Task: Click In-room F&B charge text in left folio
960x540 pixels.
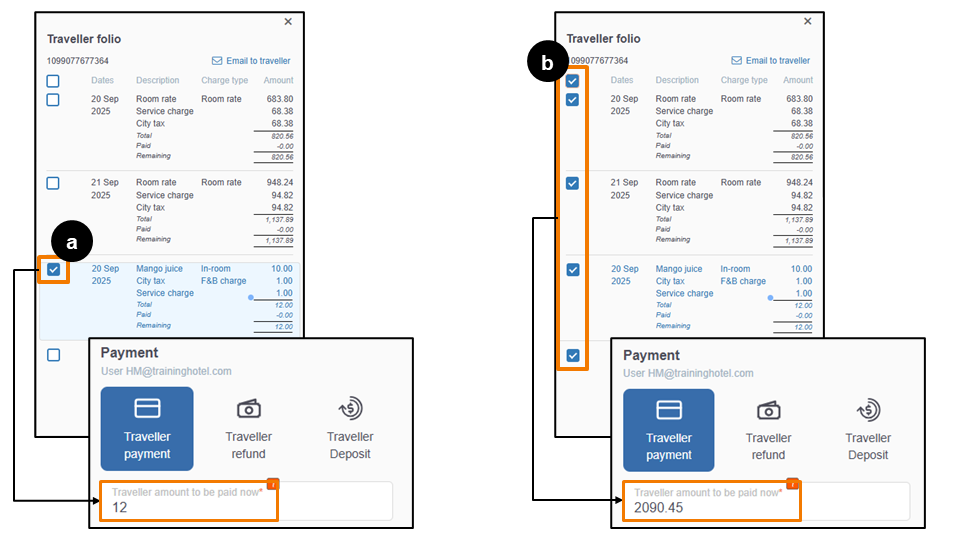Action: [x=223, y=274]
